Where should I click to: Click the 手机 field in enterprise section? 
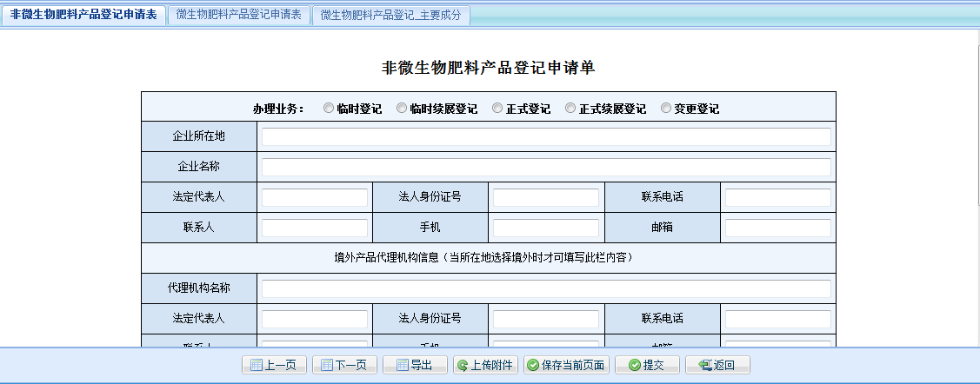point(545,228)
